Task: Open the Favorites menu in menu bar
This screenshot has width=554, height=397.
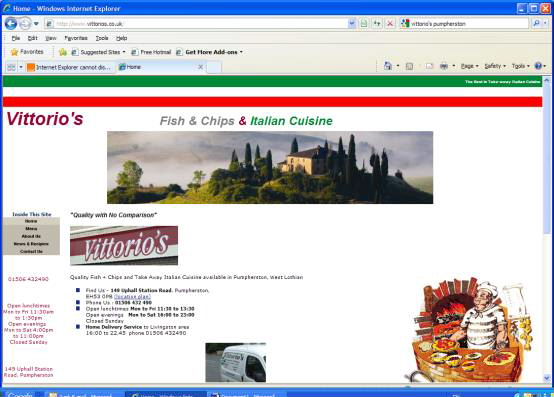Action: pyautogui.click(x=76, y=38)
